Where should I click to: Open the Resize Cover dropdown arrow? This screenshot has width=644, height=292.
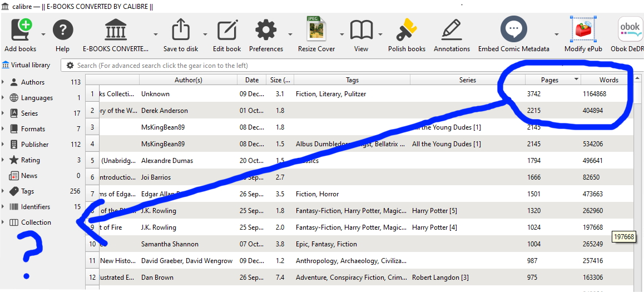point(341,34)
